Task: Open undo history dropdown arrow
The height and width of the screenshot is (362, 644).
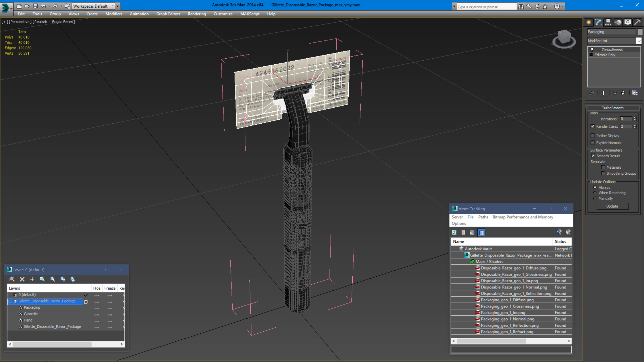Action: tap(49, 6)
